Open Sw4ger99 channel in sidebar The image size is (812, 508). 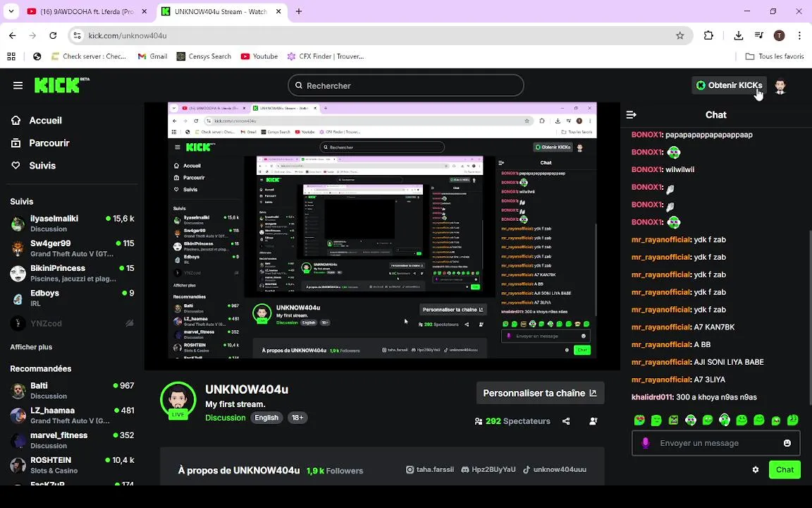pos(72,248)
